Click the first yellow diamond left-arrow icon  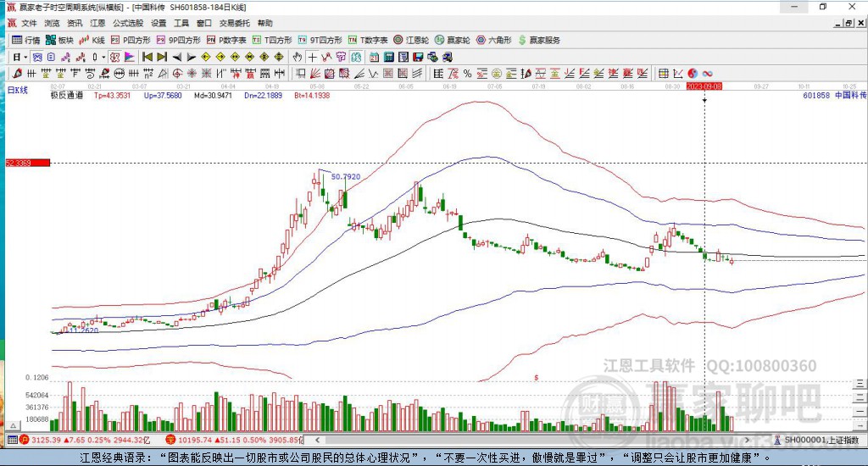(206, 57)
